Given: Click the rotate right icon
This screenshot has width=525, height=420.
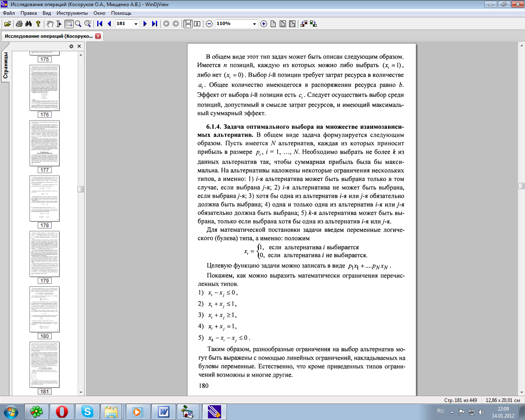Looking at the screenshot, I should point(313,24).
